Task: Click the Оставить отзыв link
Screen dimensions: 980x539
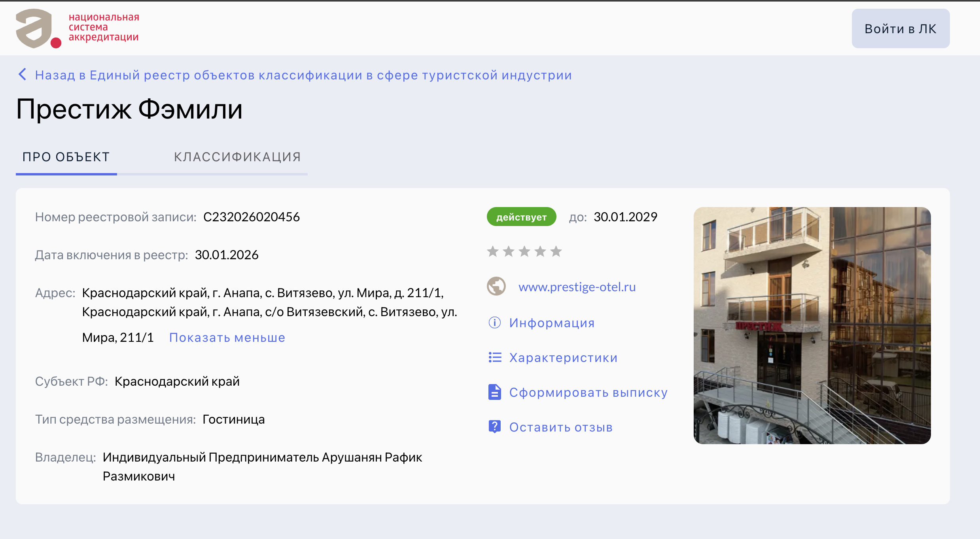Action: 561,427
